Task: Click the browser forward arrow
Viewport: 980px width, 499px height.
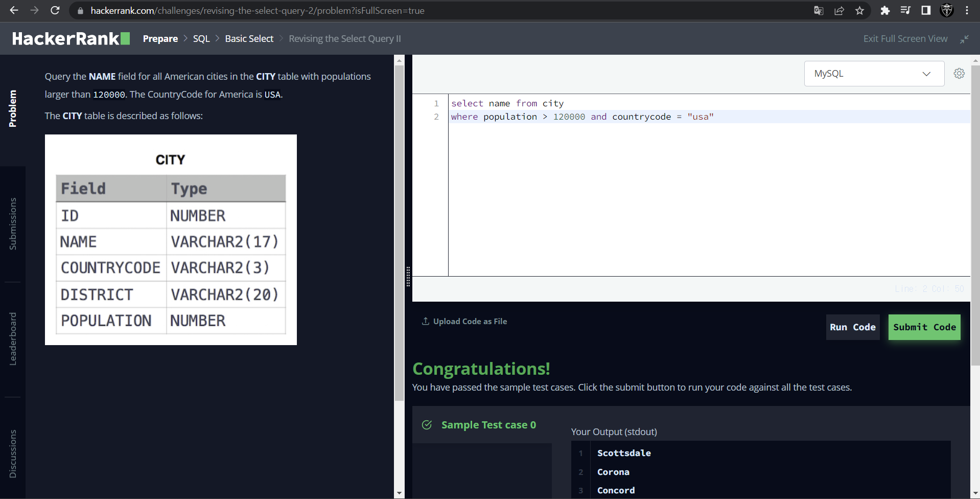Action: coord(34,10)
